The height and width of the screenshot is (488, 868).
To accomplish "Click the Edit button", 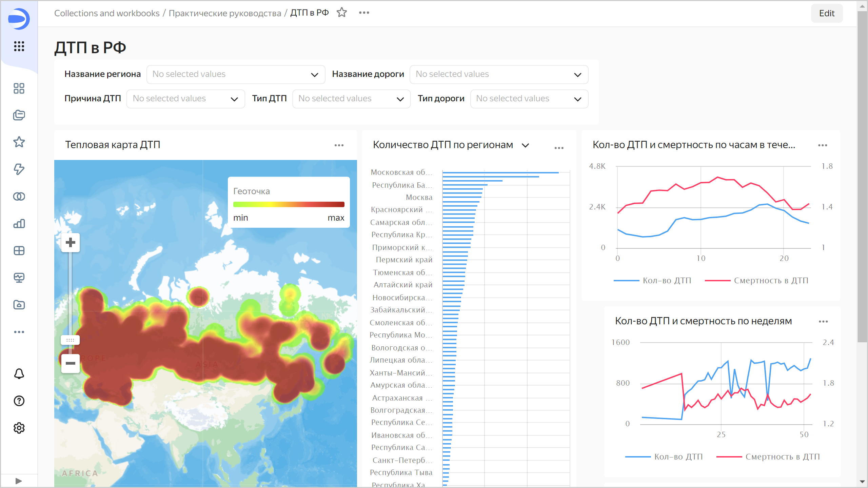I will 826,13.
